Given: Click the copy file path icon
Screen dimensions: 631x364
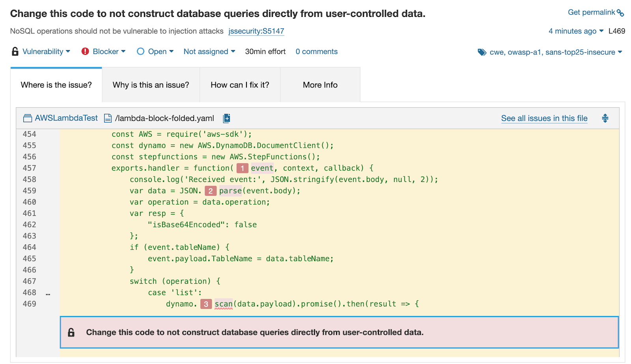Looking at the screenshot, I should pyautogui.click(x=226, y=118).
